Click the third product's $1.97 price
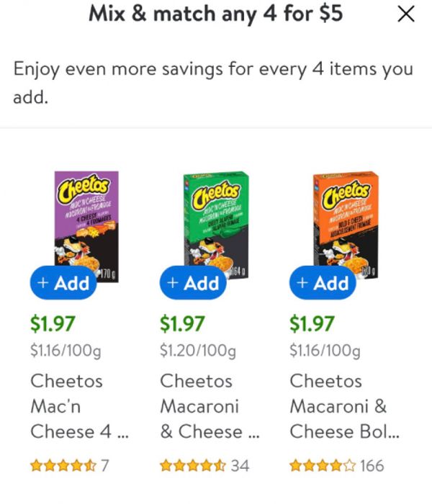Viewport: 432px width, 504px height. pyautogui.click(x=311, y=324)
